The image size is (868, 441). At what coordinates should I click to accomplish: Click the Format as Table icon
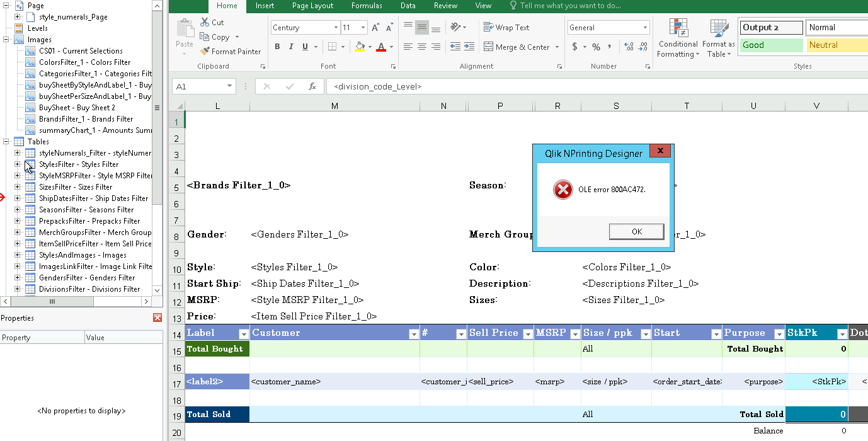pos(718,39)
